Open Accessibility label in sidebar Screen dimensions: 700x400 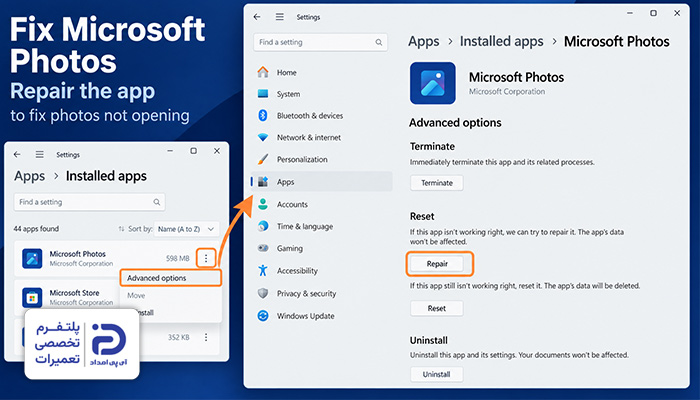[297, 271]
